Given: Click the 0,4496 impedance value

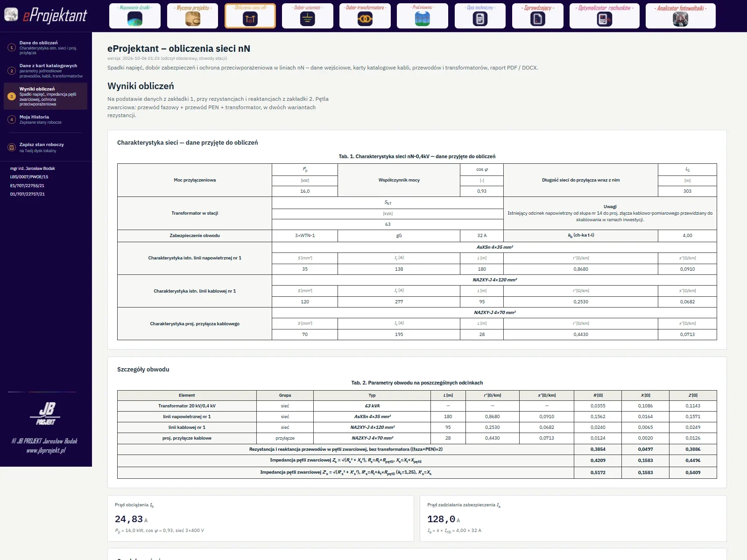Looking at the screenshot, I should [693, 461].
